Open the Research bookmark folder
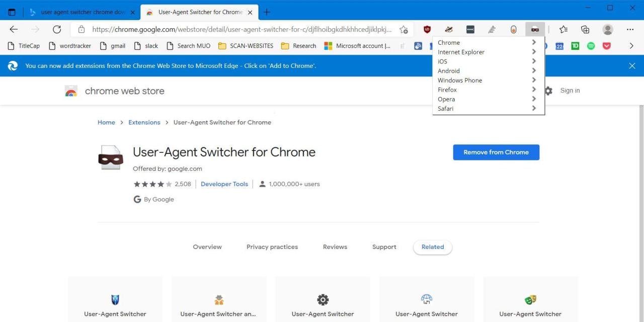This screenshot has height=322, width=644. coord(298,46)
